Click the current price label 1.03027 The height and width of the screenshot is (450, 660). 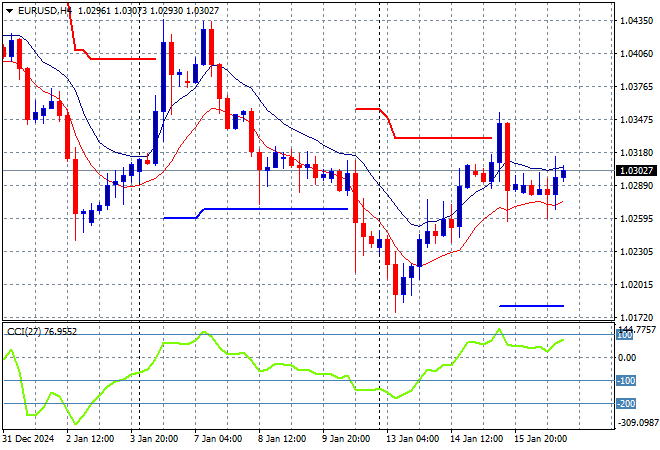(x=636, y=170)
